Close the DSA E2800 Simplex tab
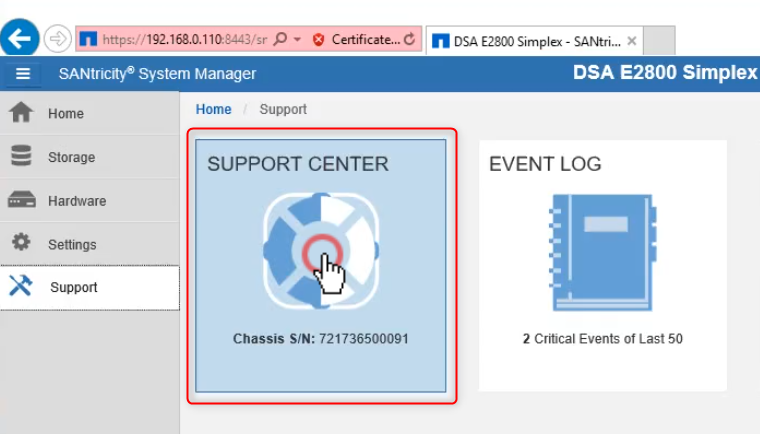 [x=631, y=41]
